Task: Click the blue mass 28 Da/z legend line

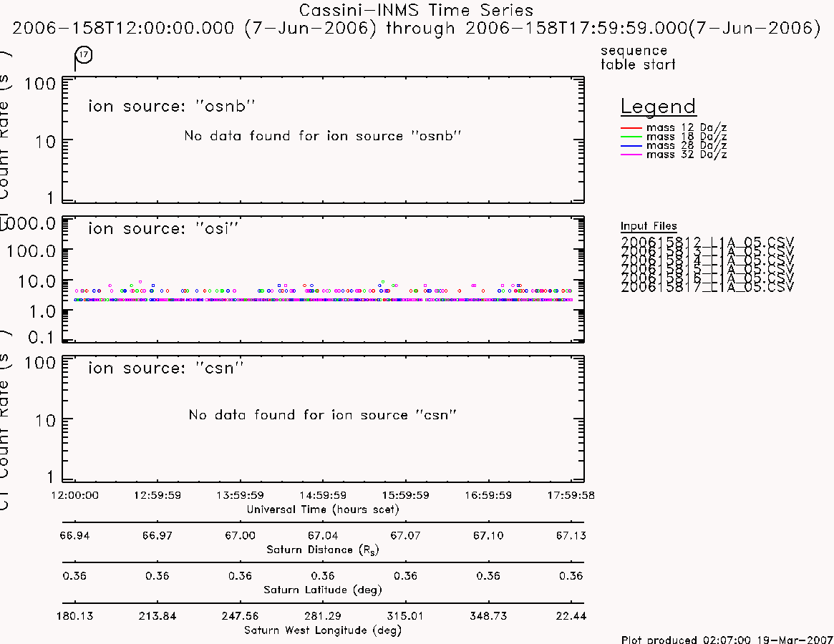Action: [631, 146]
